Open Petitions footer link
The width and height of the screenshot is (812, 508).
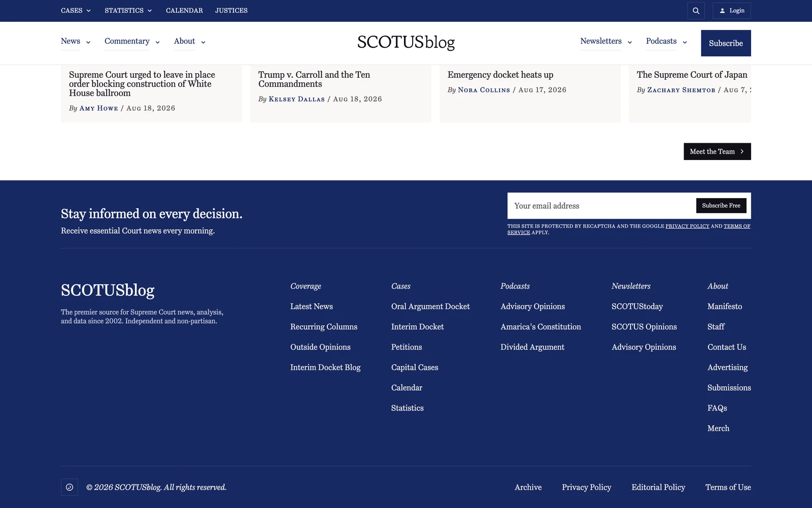coord(407,347)
